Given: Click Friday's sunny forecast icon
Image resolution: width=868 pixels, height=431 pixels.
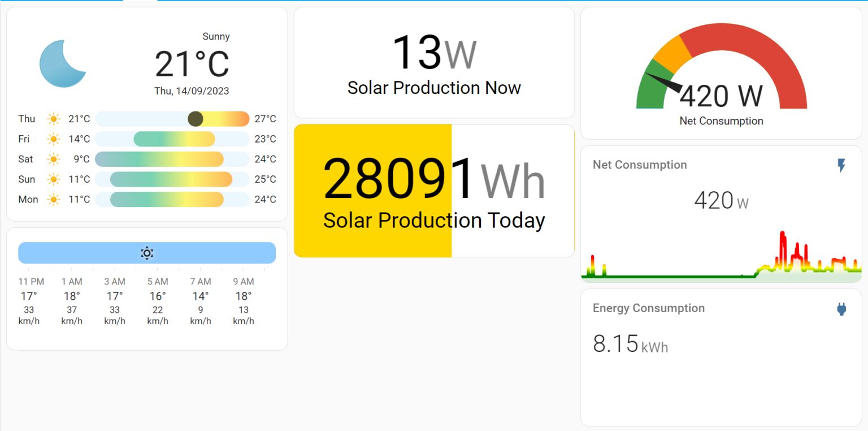Looking at the screenshot, I should (54, 139).
